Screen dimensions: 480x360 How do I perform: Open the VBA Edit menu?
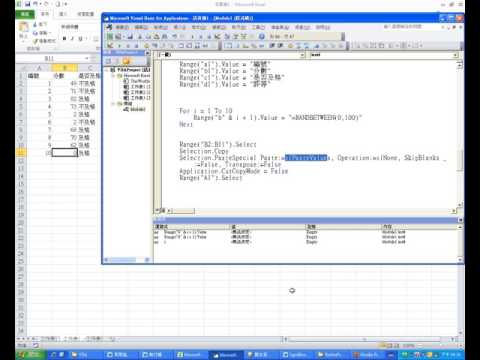click(141, 27)
